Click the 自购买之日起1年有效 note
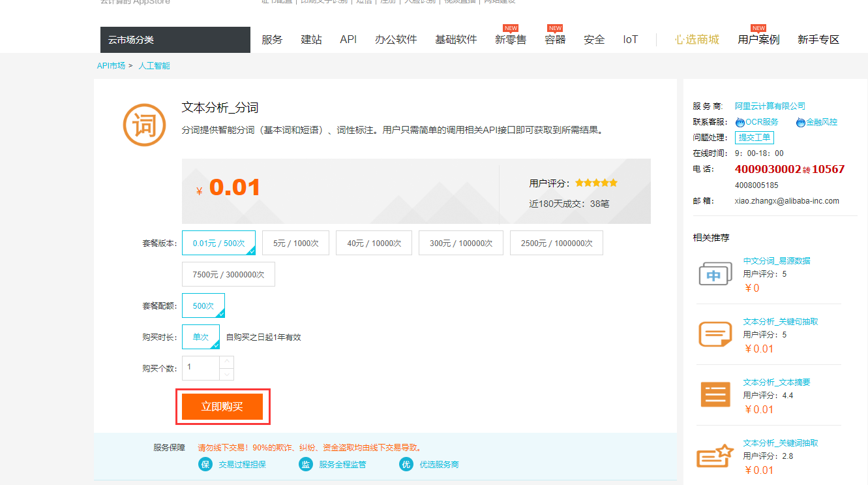The height and width of the screenshot is (485, 868). 263,337
